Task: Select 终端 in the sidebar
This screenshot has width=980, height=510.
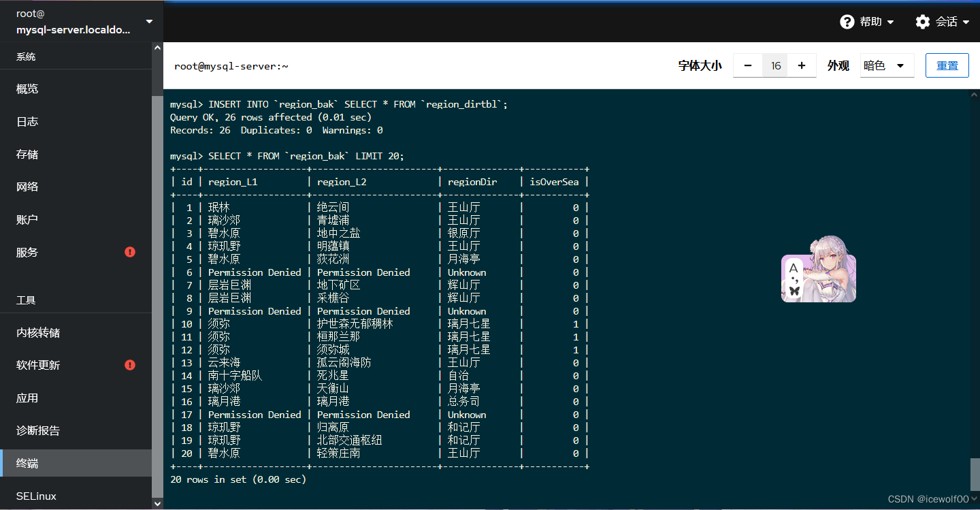Action: pos(76,463)
